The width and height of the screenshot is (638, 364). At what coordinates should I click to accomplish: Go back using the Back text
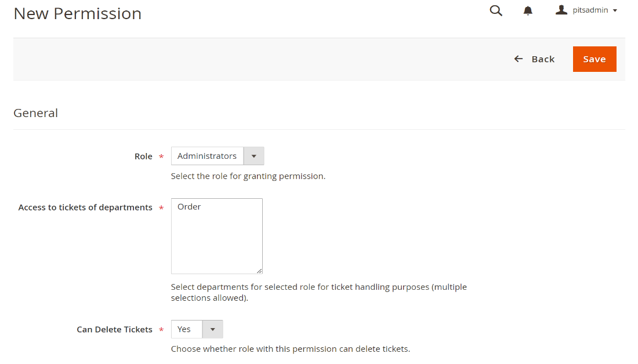[x=543, y=59]
